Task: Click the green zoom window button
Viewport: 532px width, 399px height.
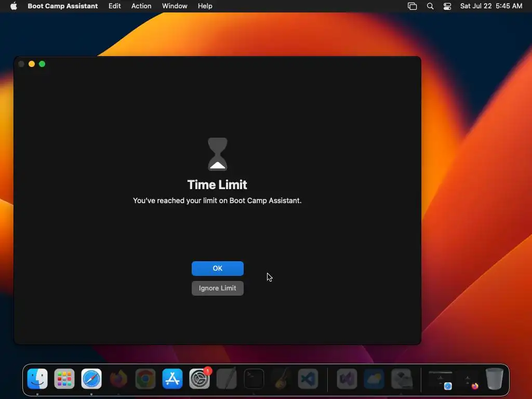Action: point(42,64)
